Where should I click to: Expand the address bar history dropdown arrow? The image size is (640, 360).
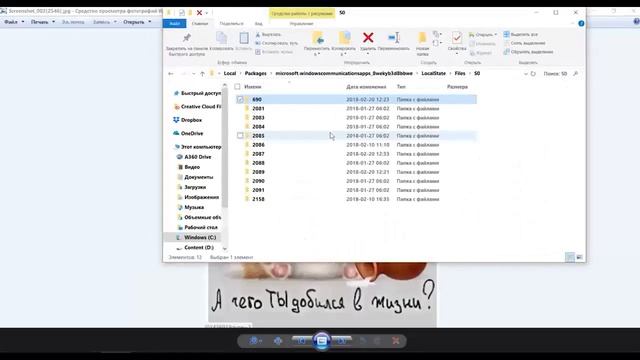coord(526,74)
